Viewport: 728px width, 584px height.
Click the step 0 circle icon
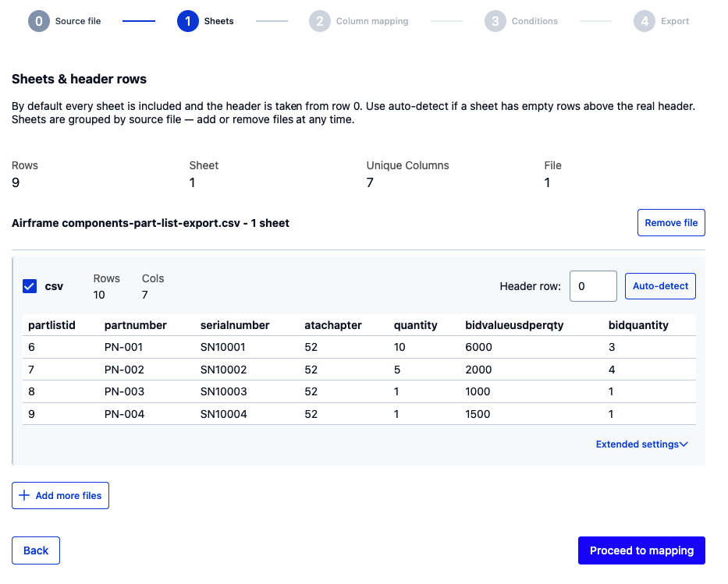(39, 21)
